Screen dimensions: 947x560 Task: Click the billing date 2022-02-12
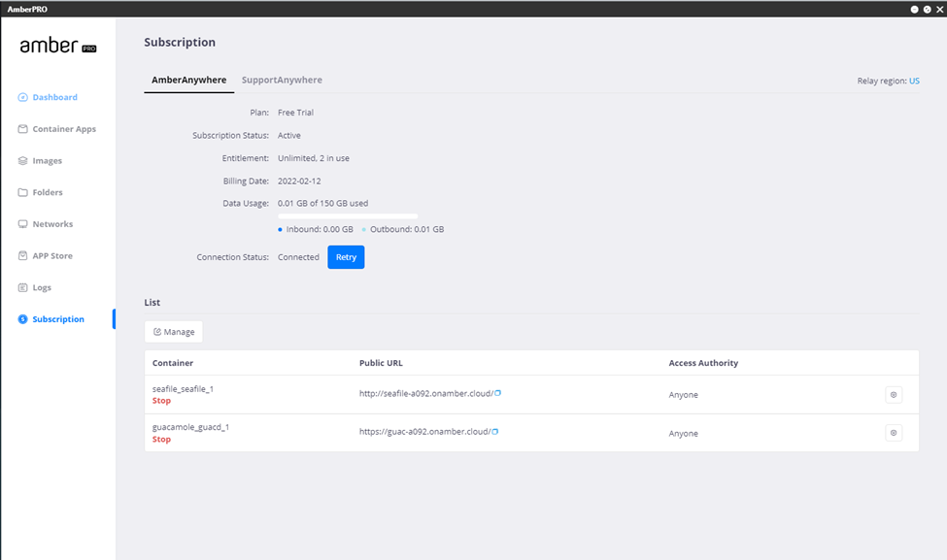(x=299, y=181)
